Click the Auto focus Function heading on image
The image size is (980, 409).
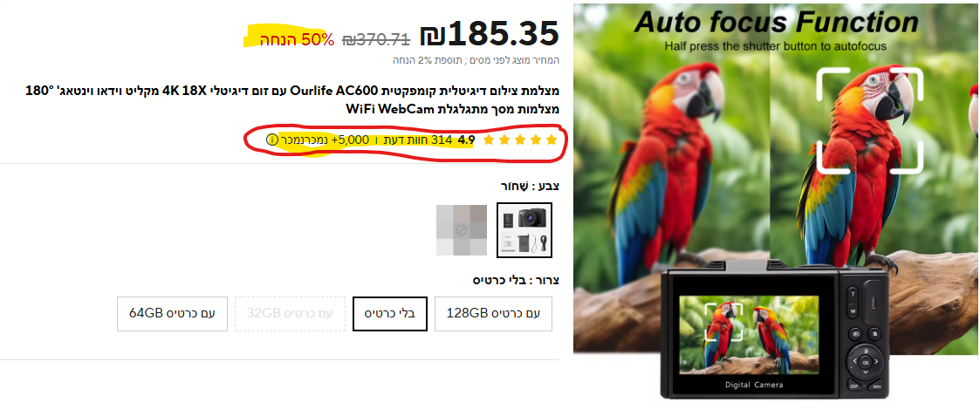click(x=776, y=23)
